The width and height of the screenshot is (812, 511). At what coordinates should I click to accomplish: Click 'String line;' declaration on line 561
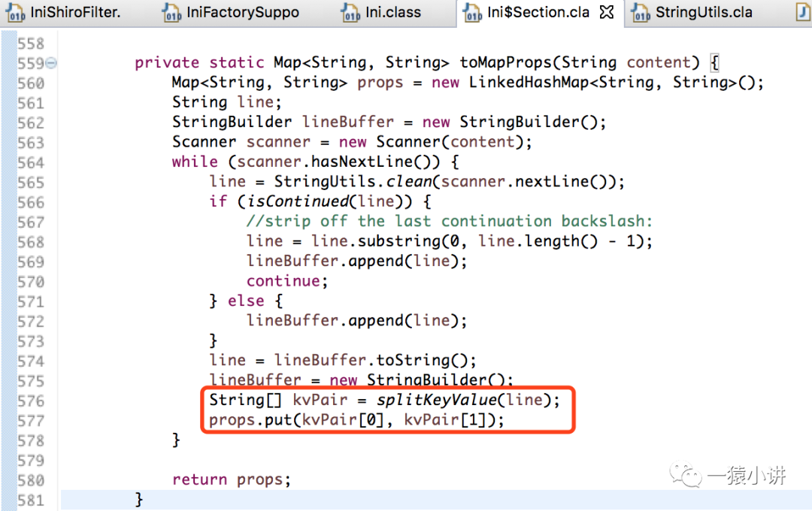tap(227, 102)
